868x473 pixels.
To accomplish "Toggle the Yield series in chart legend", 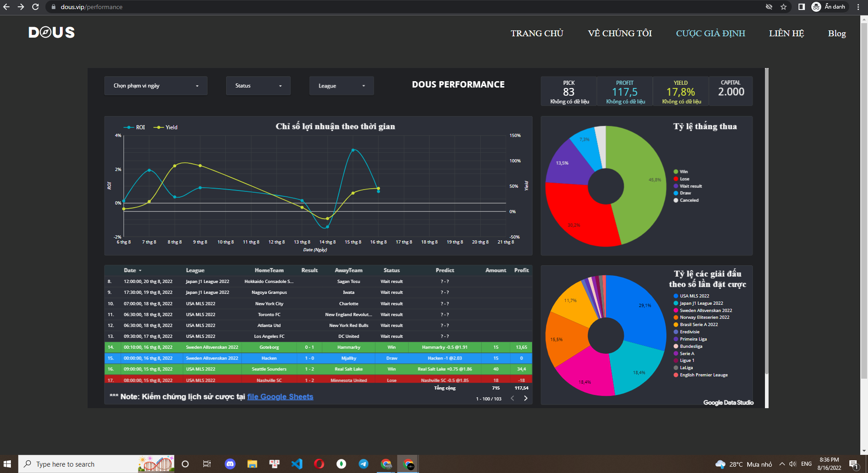I will click(x=166, y=127).
